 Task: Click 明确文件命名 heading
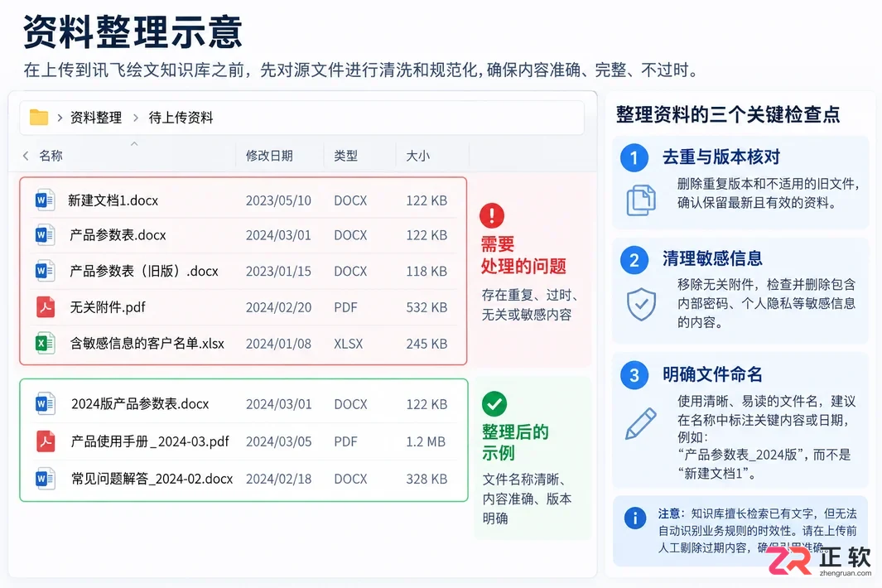coord(712,374)
